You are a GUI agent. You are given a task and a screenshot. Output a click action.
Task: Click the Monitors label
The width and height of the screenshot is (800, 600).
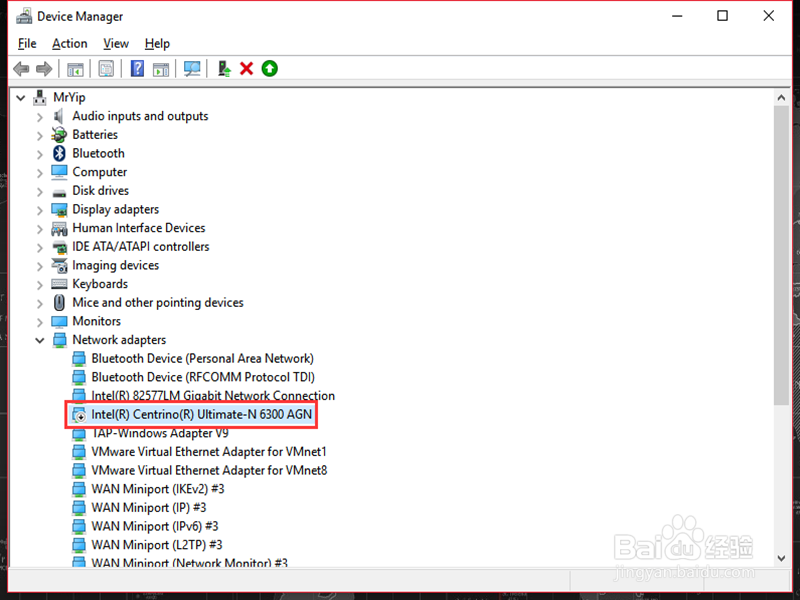(x=96, y=321)
